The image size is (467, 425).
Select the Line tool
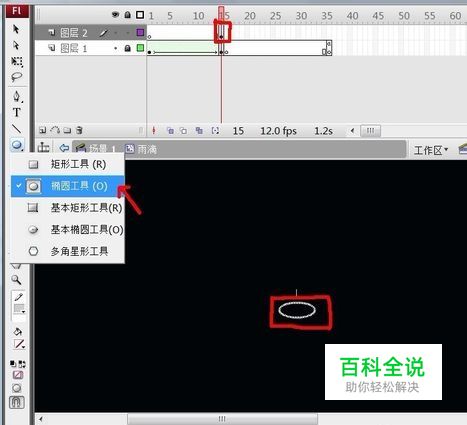click(x=16, y=128)
